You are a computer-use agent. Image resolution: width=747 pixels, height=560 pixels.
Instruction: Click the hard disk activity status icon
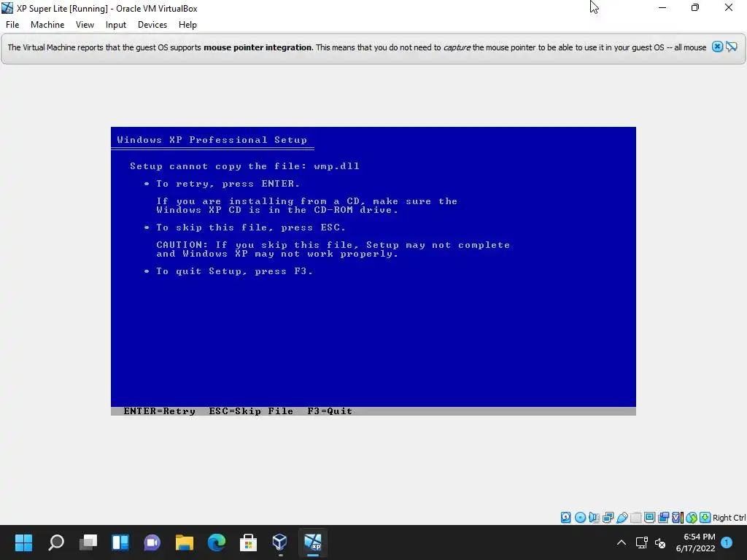click(x=565, y=518)
